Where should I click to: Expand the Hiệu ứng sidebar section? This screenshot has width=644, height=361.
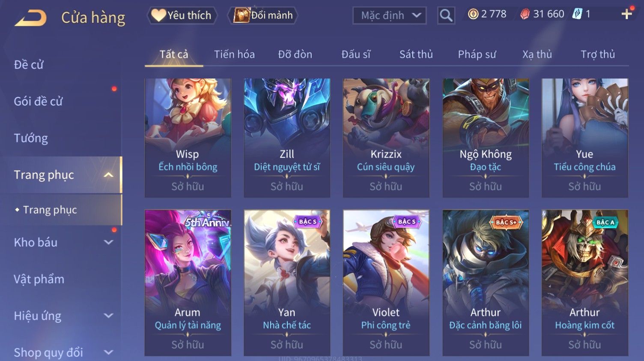click(109, 316)
